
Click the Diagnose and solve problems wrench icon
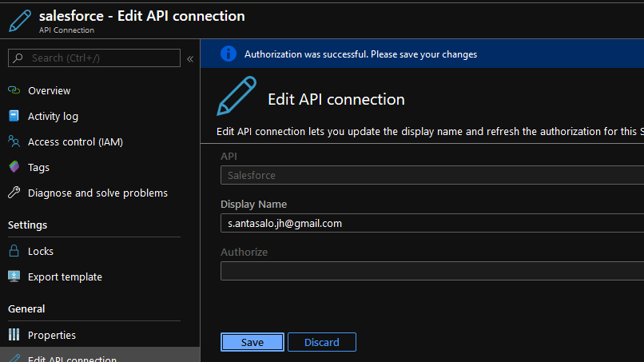tap(14, 193)
